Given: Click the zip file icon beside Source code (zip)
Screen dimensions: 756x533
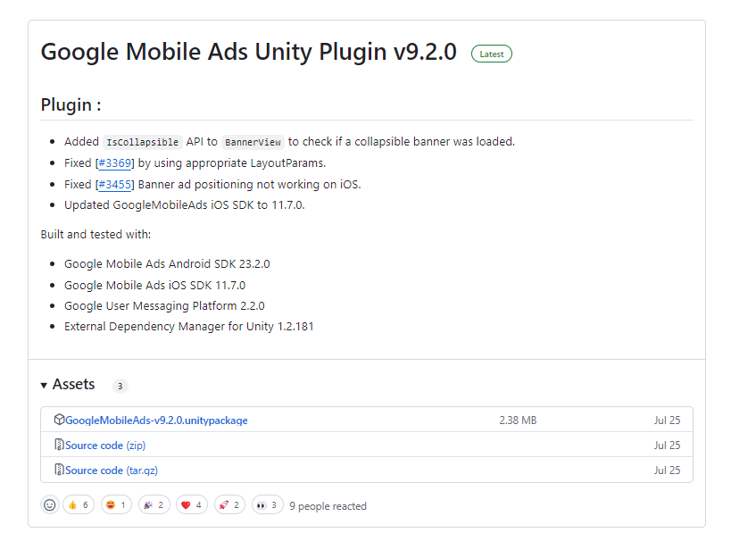Looking at the screenshot, I should [59, 445].
